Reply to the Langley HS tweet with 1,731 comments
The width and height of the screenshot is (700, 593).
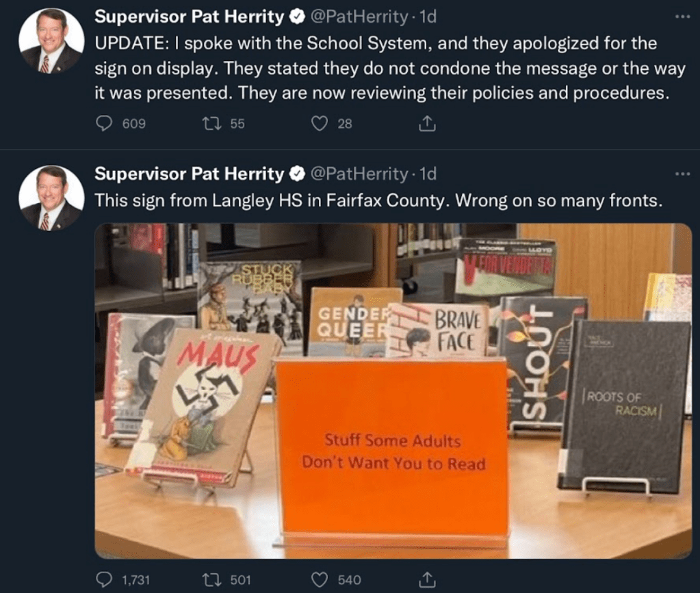click(x=105, y=579)
